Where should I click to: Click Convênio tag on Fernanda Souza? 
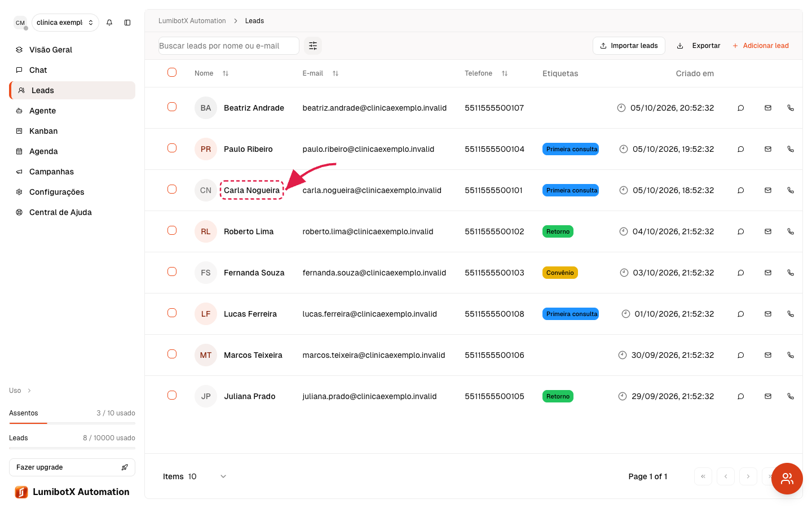560,273
